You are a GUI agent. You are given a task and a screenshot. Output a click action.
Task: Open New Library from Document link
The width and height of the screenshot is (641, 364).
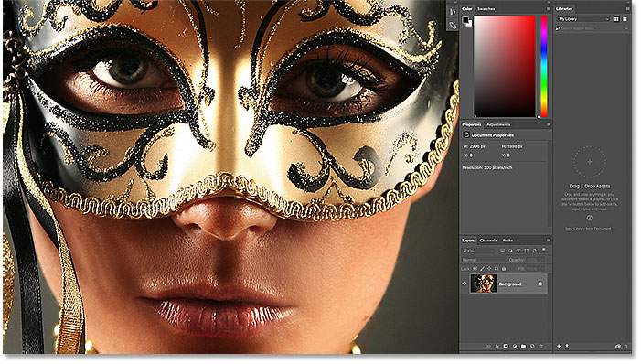click(x=589, y=229)
